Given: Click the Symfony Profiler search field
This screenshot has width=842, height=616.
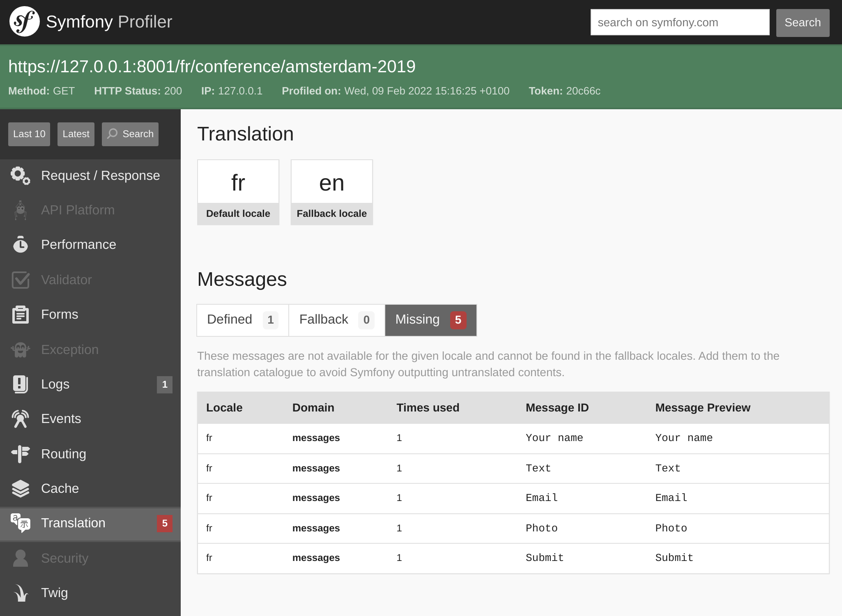Looking at the screenshot, I should tap(681, 22).
